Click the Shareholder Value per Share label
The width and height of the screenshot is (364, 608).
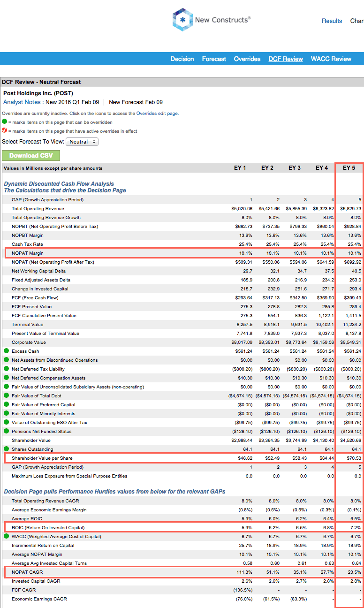tap(42, 458)
